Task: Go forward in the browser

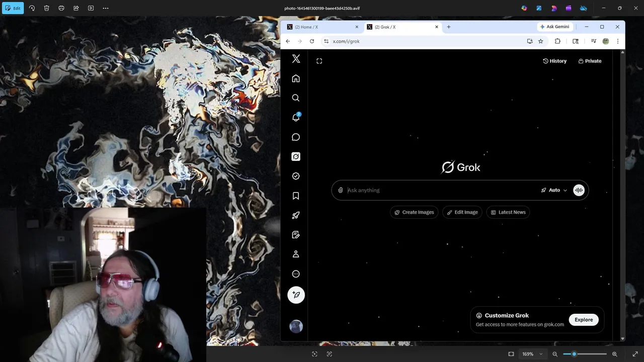Action: pos(300,41)
